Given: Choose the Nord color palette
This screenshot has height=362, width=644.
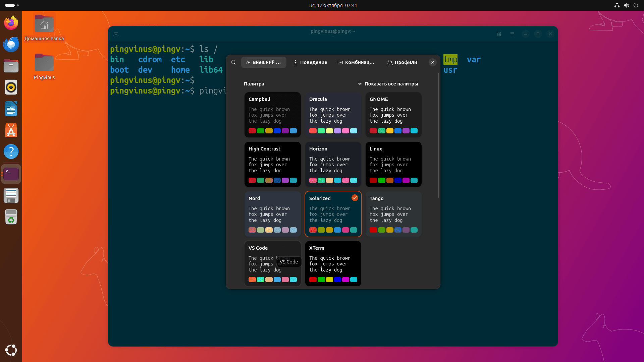Looking at the screenshot, I should click(272, 214).
